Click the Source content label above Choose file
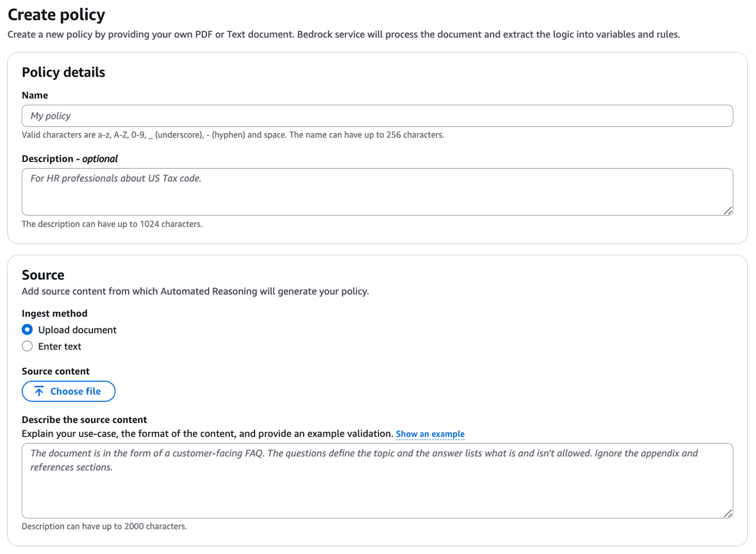This screenshot has height=554, width=756. tap(55, 371)
